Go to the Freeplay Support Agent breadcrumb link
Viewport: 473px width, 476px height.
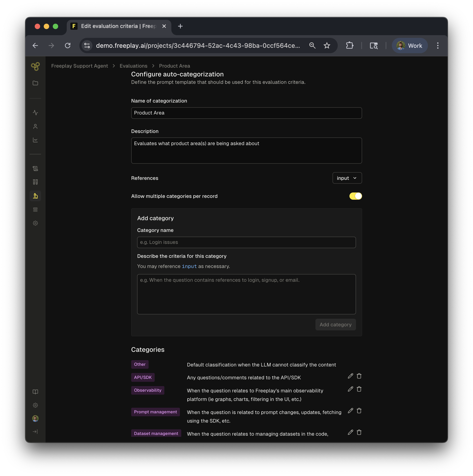coord(79,66)
